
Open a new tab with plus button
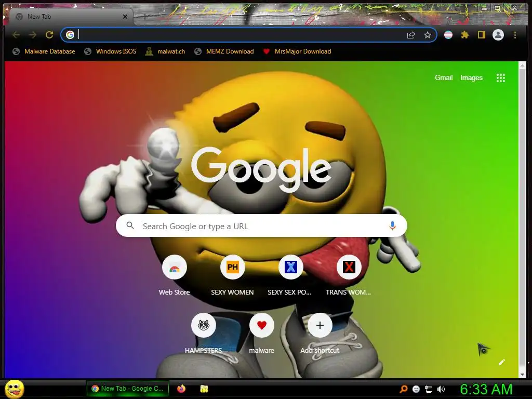144,16
